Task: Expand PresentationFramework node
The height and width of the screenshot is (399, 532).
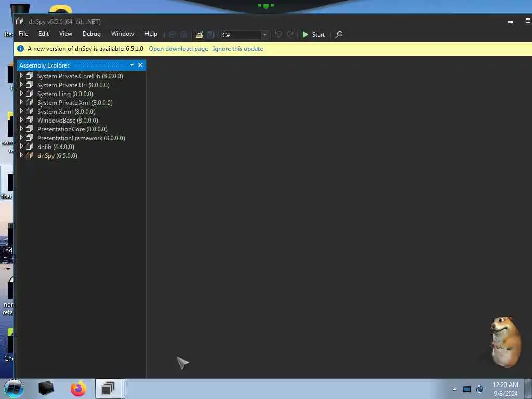Action: (21, 137)
